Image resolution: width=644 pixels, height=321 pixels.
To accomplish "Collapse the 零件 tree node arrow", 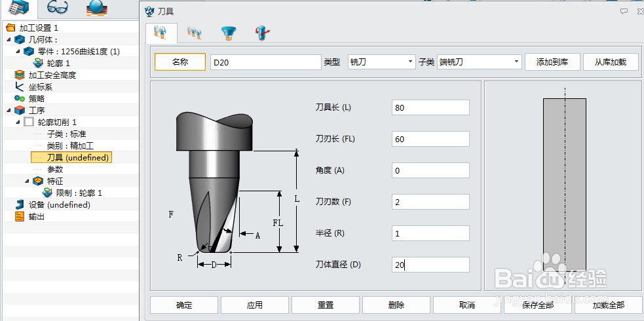I will coord(18,51).
